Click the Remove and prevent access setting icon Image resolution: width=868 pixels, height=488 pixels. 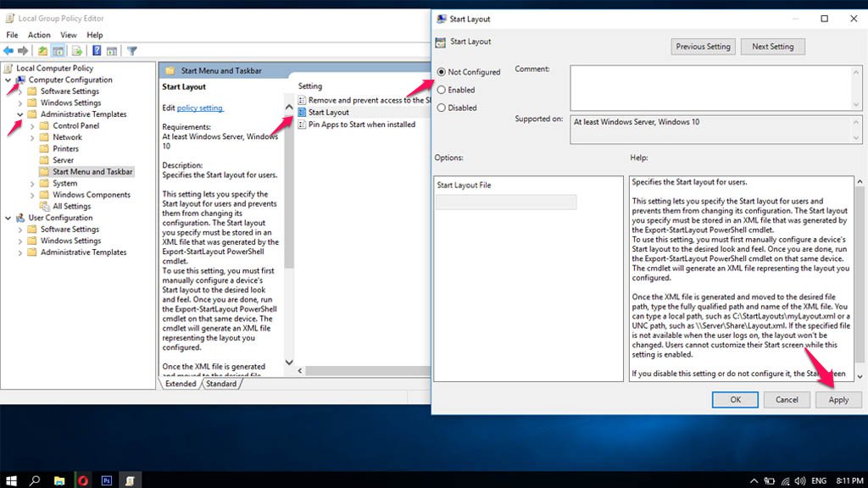302,100
